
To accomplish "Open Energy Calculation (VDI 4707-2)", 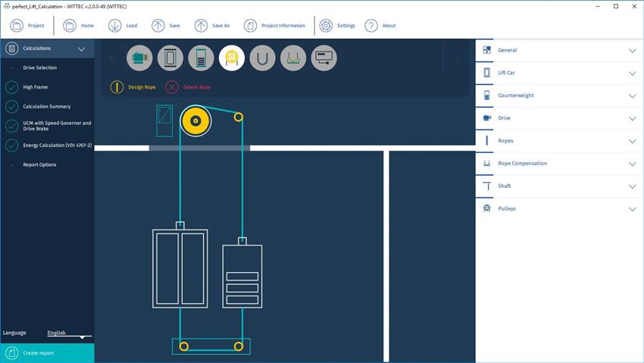I will click(58, 145).
